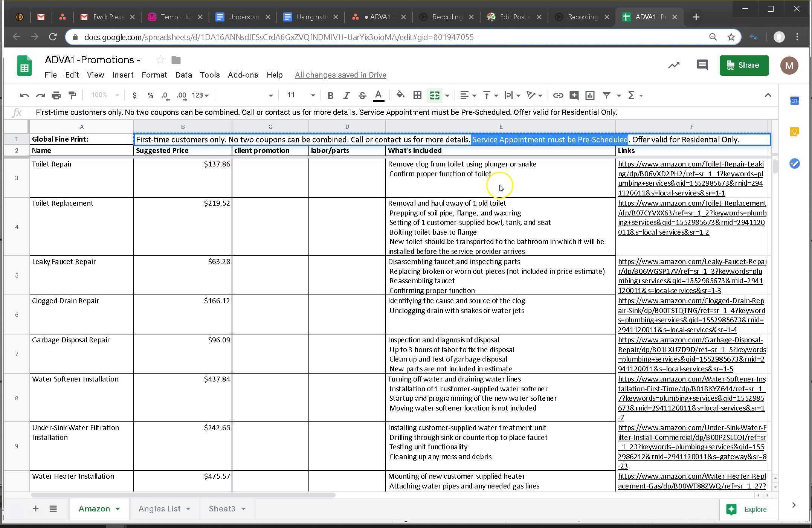Open the fill color bucket tool
812x528 pixels.
pyautogui.click(x=400, y=95)
